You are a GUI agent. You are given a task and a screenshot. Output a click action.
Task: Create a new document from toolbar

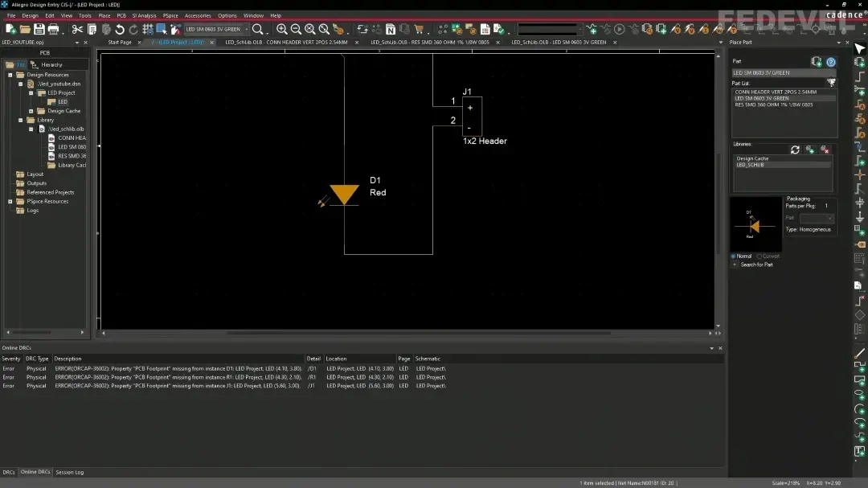coord(10,29)
